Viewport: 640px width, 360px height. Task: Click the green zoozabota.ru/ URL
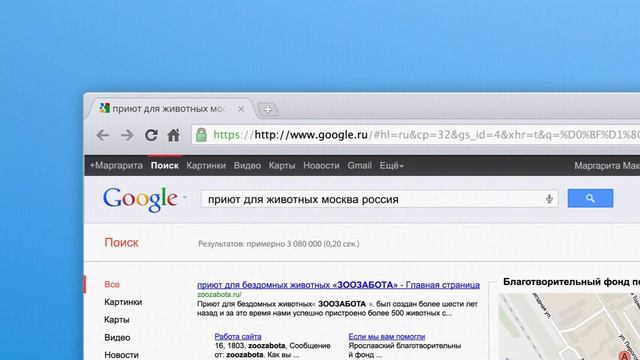click(219, 294)
